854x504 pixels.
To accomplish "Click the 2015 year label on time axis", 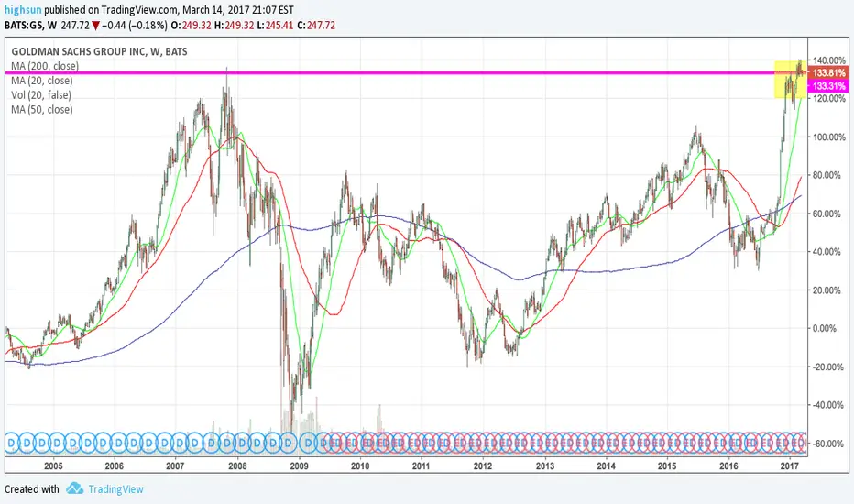I will pos(667,466).
